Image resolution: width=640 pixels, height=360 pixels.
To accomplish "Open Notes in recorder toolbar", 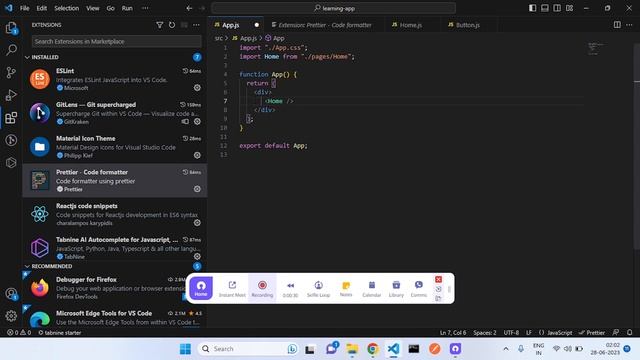I will tap(346, 289).
